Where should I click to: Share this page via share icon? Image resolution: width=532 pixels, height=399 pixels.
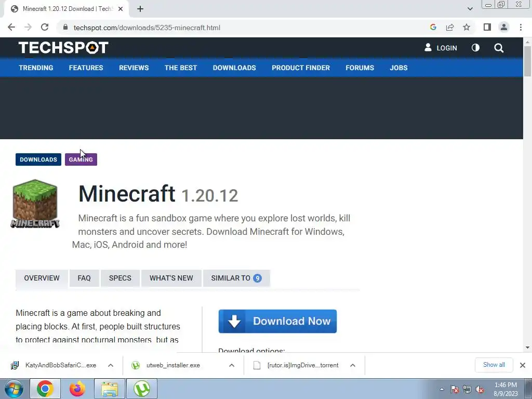[x=450, y=28]
